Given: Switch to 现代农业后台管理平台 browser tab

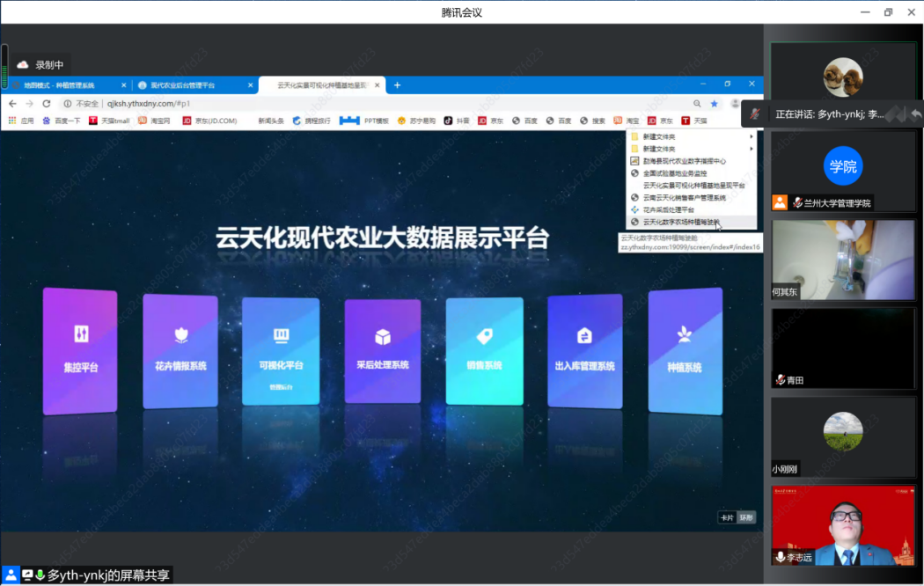Looking at the screenshot, I should click(188, 85).
